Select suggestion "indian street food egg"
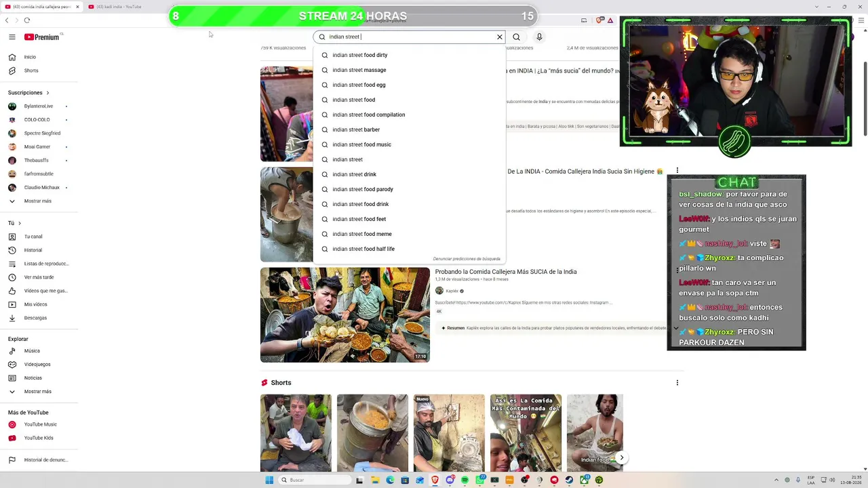The image size is (868, 488). pos(410,85)
